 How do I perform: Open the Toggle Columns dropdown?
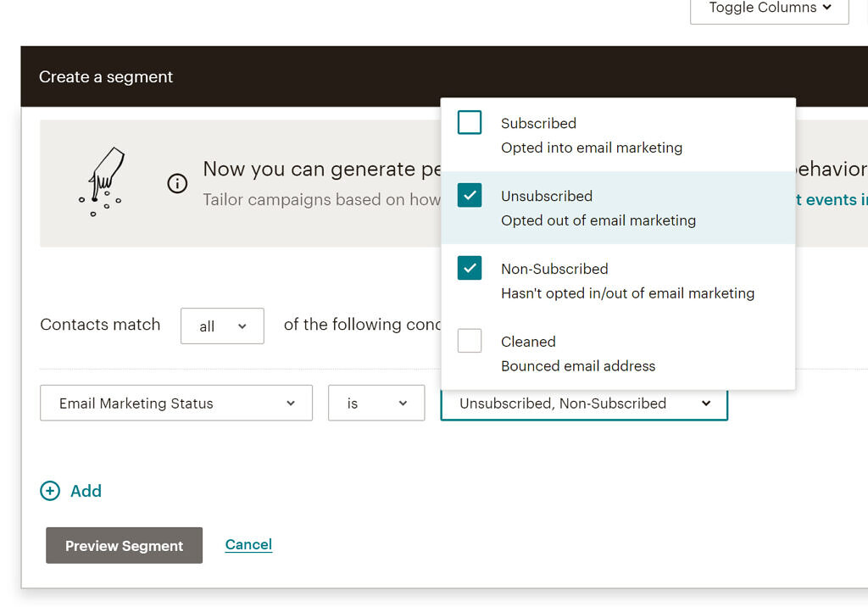[x=767, y=8]
